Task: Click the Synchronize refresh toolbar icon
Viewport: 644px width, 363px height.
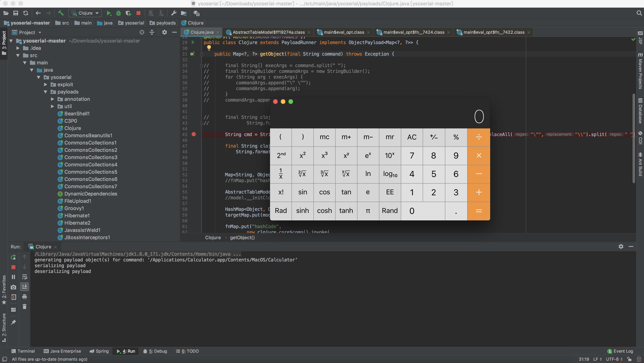Action: coord(26,13)
